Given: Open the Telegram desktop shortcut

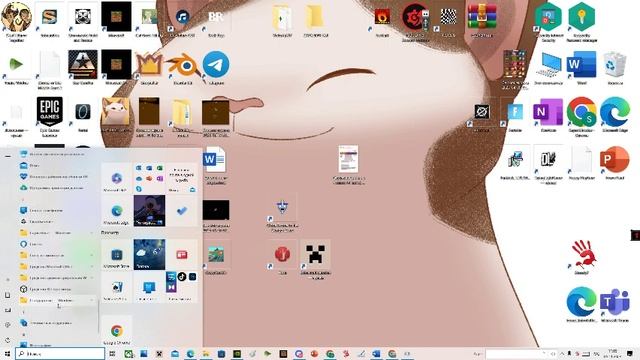Looking at the screenshot, I should point(216,64).
